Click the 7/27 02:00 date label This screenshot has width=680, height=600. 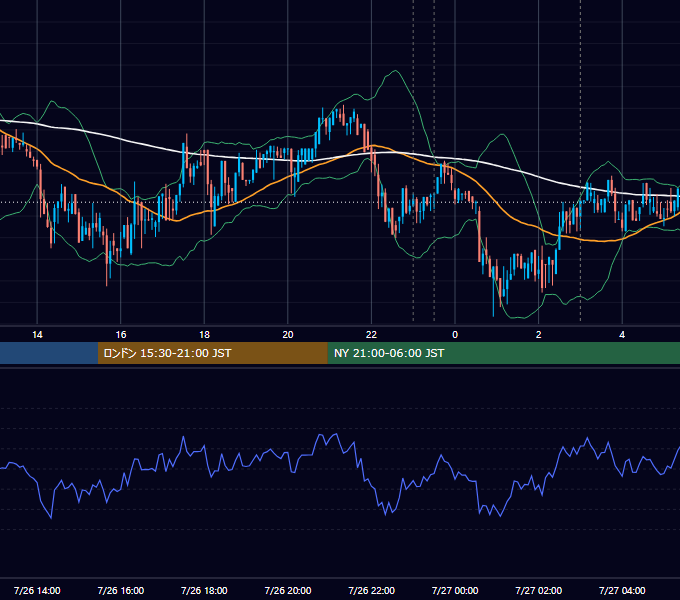pyautogui.click(x=539, y=590)
